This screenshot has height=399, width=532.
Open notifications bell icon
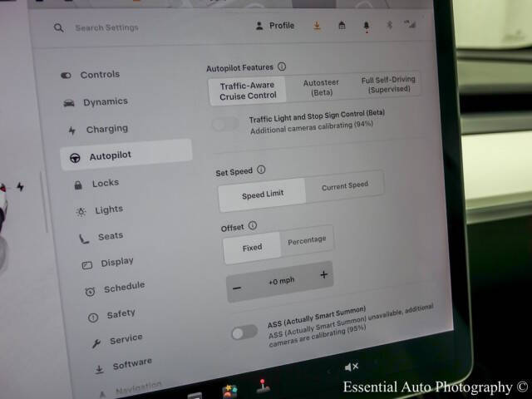(x=366, y=26)
